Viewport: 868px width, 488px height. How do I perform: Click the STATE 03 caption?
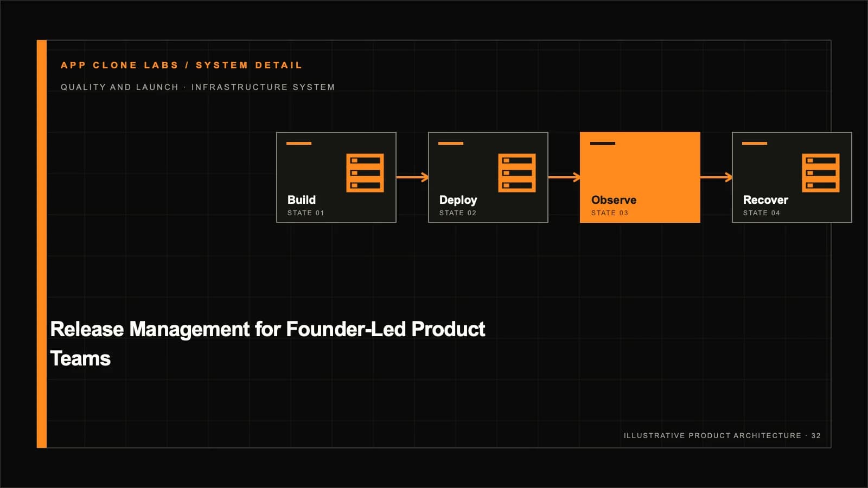pyautogui.click(x=610, y=213)
